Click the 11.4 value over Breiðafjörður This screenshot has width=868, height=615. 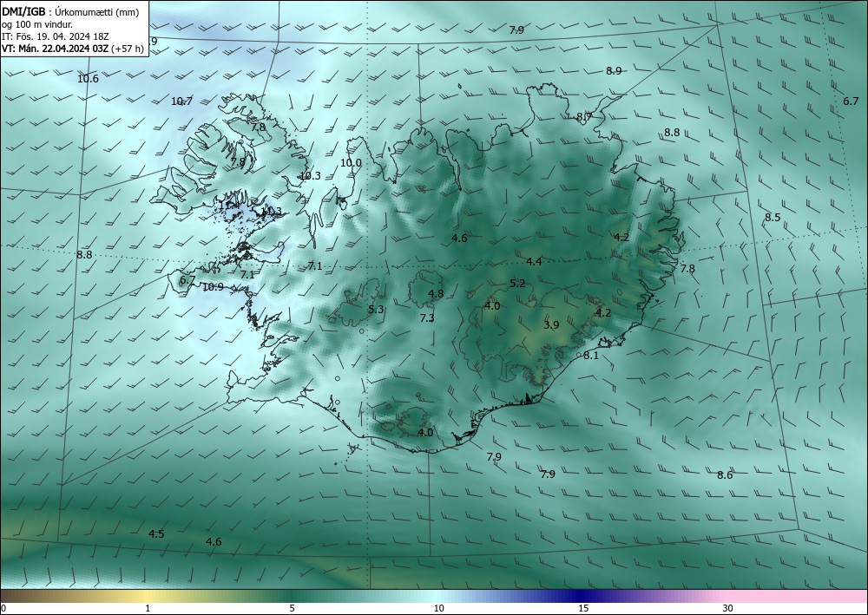pyautogui.click(x=229, y=206)
